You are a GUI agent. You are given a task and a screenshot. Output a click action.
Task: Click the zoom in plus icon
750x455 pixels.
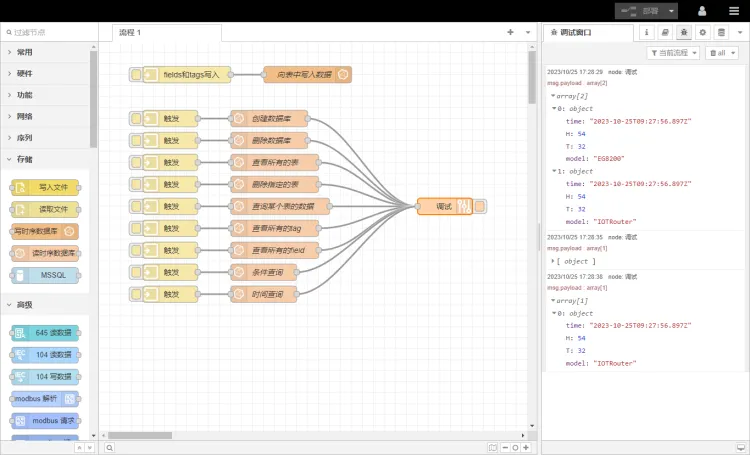[527, 448]
